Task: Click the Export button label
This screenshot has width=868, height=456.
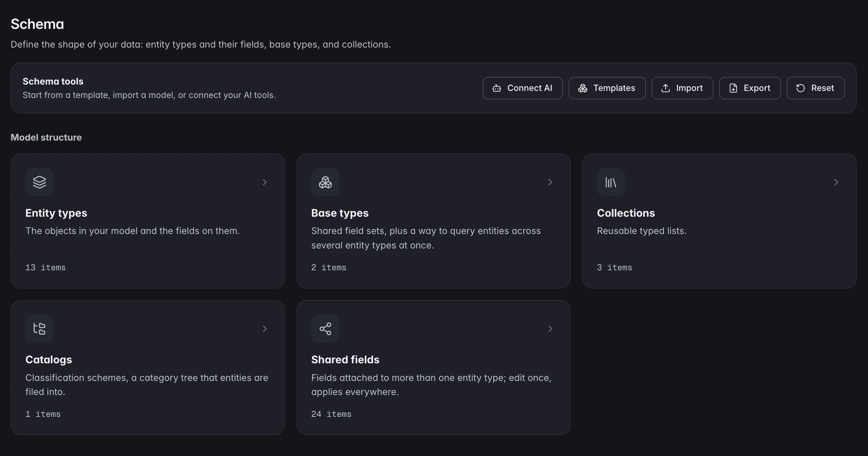Action: pos(757,88)
